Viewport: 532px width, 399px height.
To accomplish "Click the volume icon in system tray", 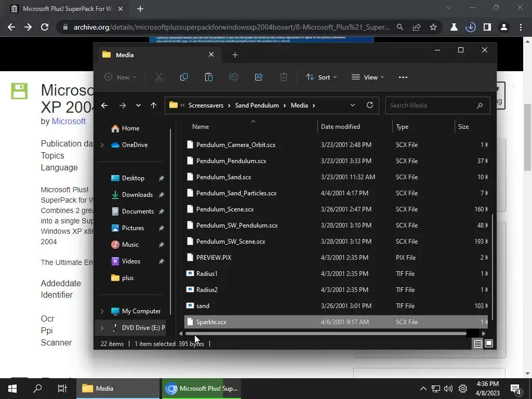I will click(448, 389).
